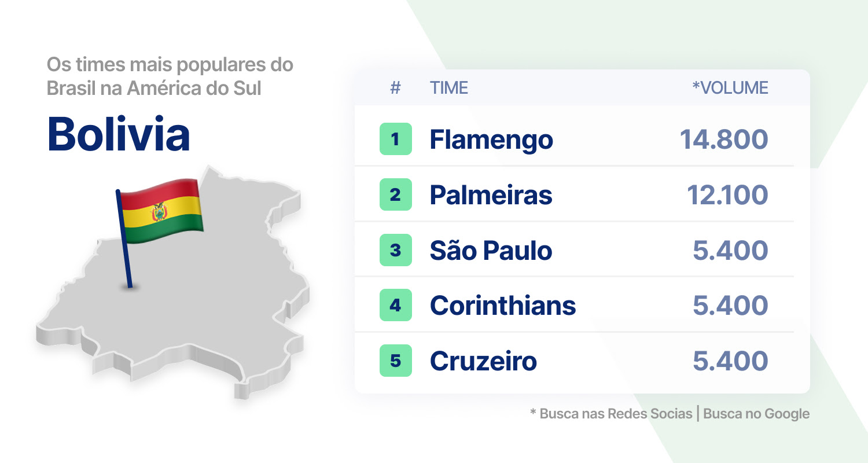This screenshot has width=868, height=463.
Task: Select the green rank 4 badge
Action: click(396, 305)
